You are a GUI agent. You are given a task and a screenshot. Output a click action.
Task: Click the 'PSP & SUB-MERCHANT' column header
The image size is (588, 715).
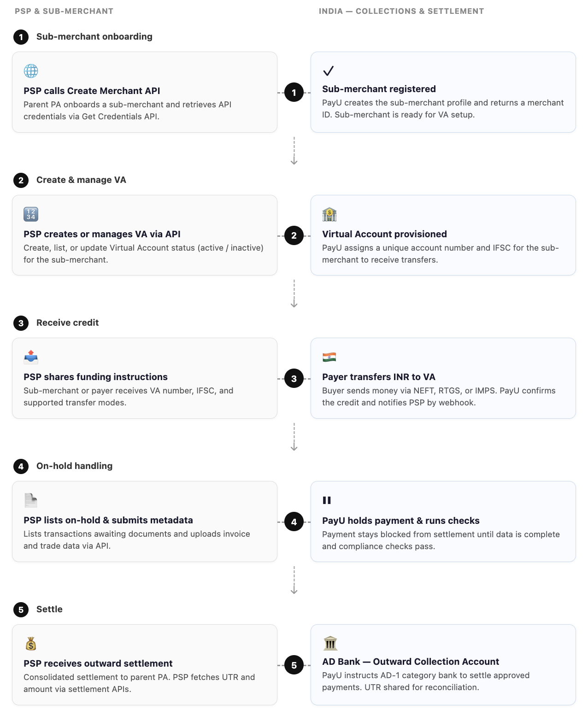tap(64, 11)
